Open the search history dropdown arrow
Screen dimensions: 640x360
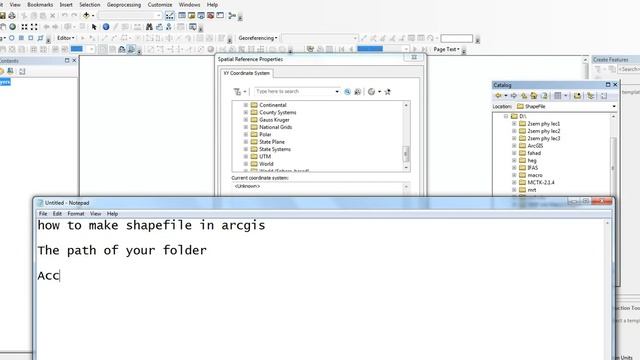[x=337, y=92]
